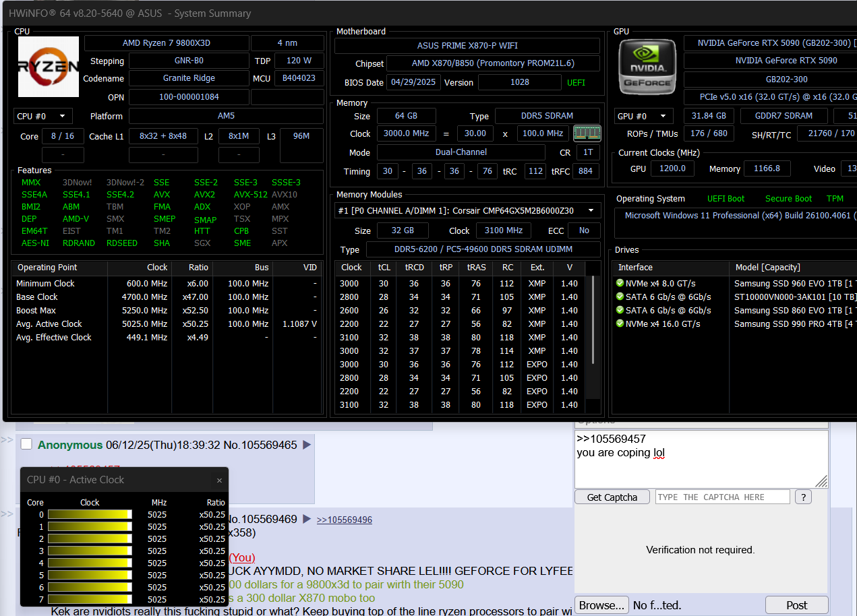Follow the >>105569496 backlink
The width and height of the screenshot is (857, 616).
345,520
